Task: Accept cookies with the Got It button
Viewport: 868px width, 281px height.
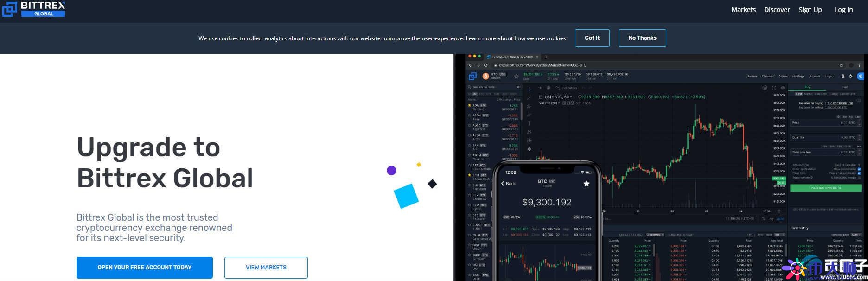Action: (x=592, y=38)
